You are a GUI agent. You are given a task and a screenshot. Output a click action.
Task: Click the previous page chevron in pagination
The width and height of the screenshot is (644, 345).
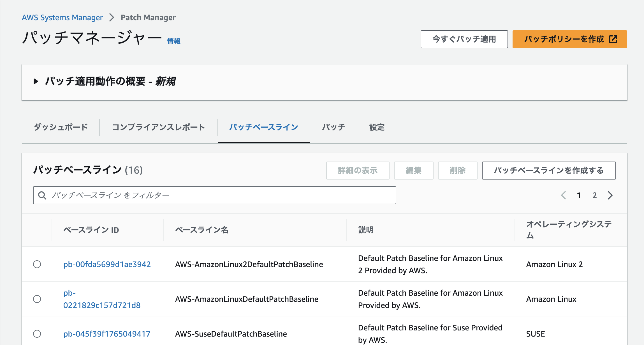coord(563,195)
